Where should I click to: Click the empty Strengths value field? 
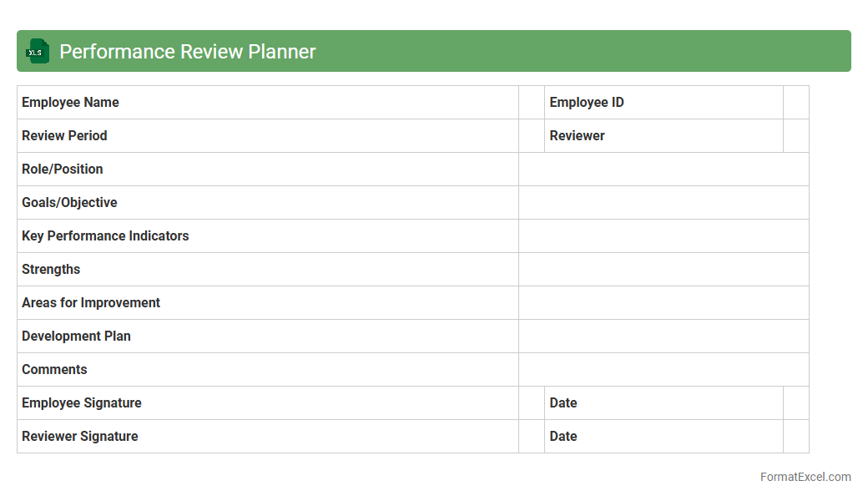click(x=664, y=270)
